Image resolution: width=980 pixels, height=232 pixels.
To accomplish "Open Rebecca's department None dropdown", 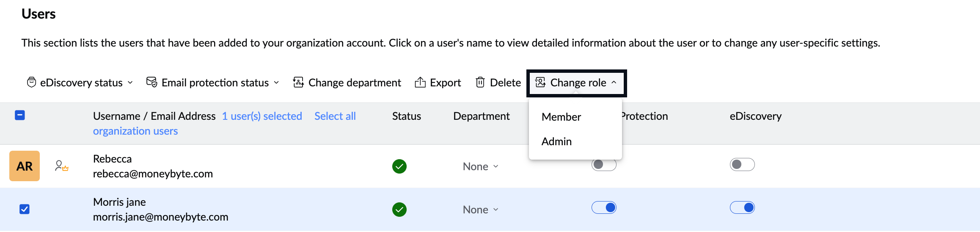I will (x=480, y=166).
